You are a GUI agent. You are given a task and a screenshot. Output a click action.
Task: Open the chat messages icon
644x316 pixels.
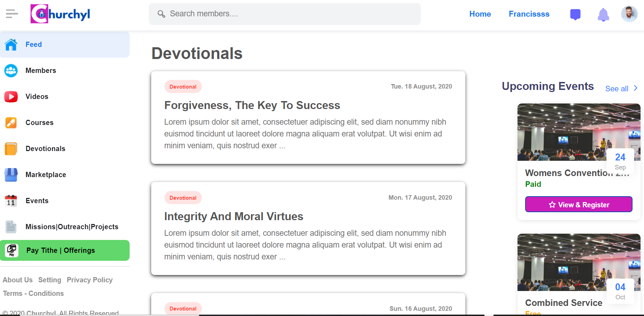tap(575, 14)
